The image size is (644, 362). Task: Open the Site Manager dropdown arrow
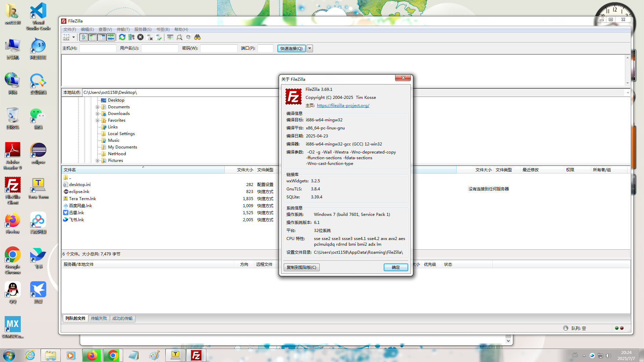point(73,37)
